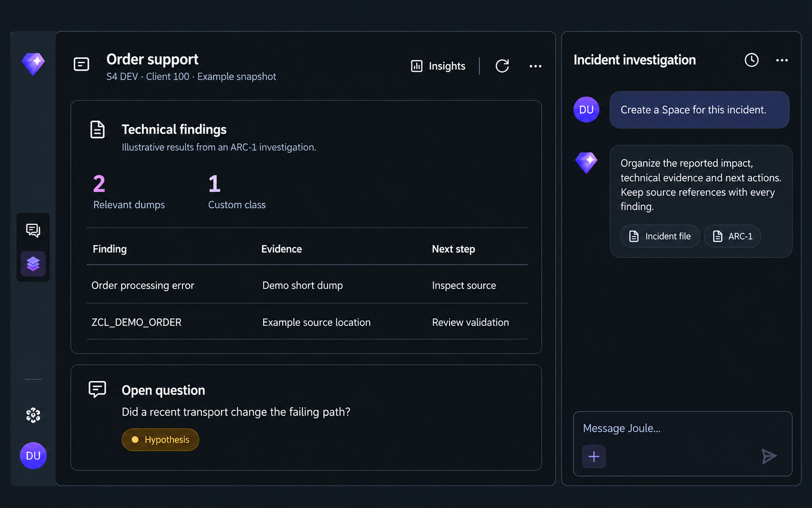Click the Next step column header
This screenshot has height=508, width=812.
(x=454, y=249)
